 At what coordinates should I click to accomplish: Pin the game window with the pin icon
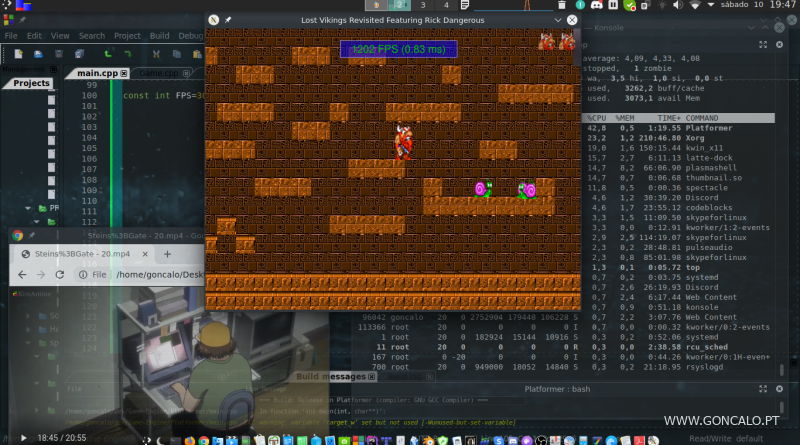click(x=228, y=20)
